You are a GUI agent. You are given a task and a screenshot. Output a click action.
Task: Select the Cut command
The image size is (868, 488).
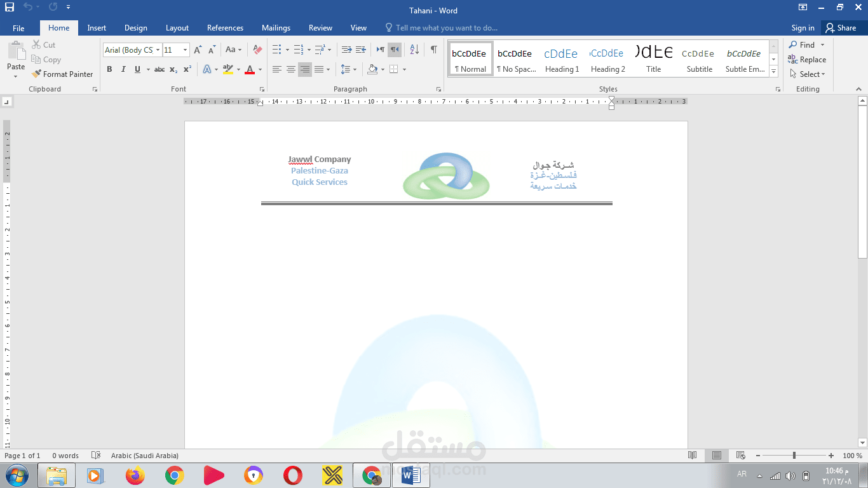[x=44, y=45]
